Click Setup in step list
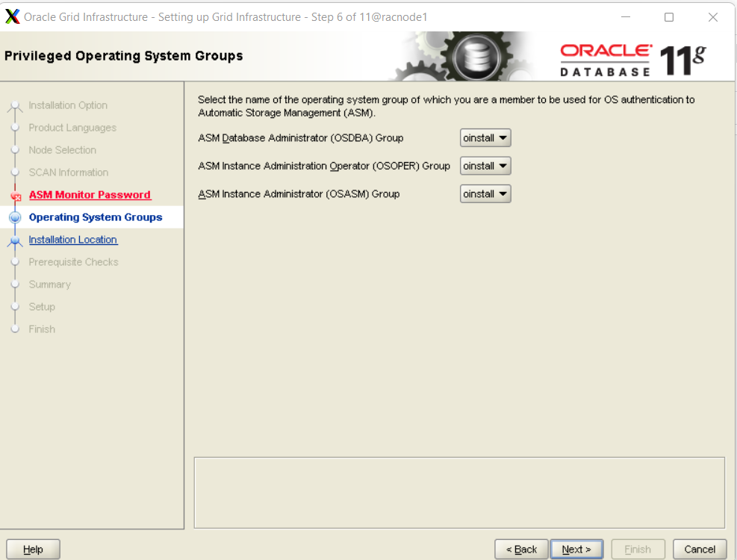737x560 pixels. pyautogui.click(x=42, y=307)
